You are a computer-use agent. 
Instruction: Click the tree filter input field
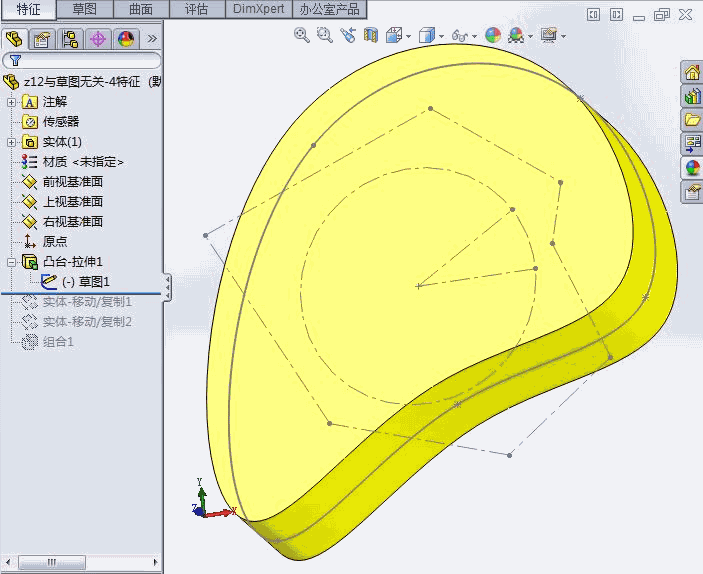coord(82,60)
